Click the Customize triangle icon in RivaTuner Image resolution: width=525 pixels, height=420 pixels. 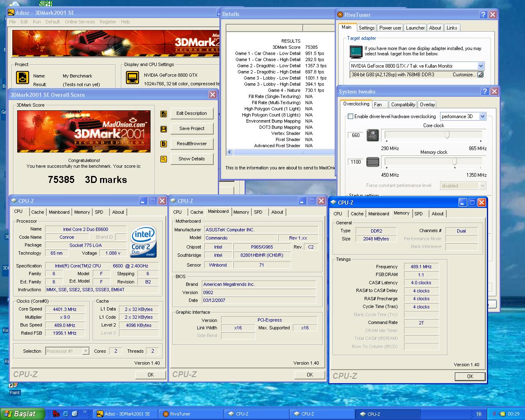click(x=480, y=75)
